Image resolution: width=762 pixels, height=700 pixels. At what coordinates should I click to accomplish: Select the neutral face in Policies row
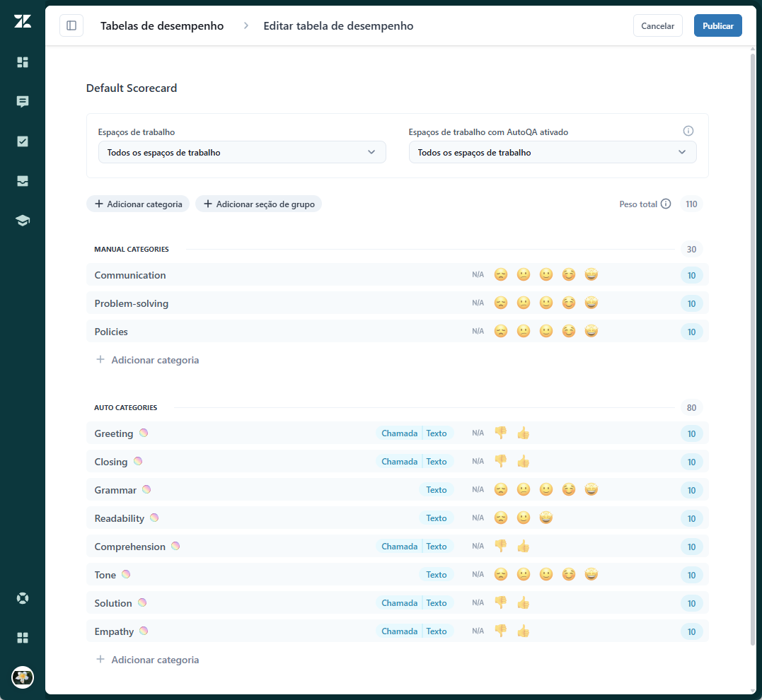pyautogui.click(x=524, y=331)
